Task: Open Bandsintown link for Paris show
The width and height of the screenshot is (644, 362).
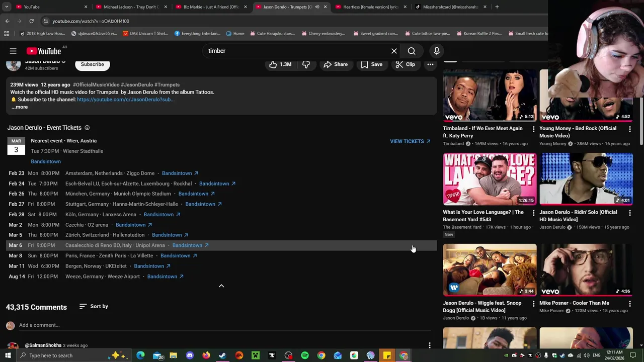Action: tap(179, 255)
